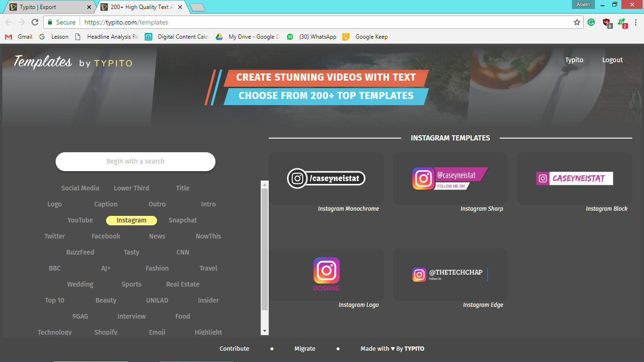Open the Lesson bookmark
The width and height of the screenshot is (644, 362).
(x=54, y=37)
